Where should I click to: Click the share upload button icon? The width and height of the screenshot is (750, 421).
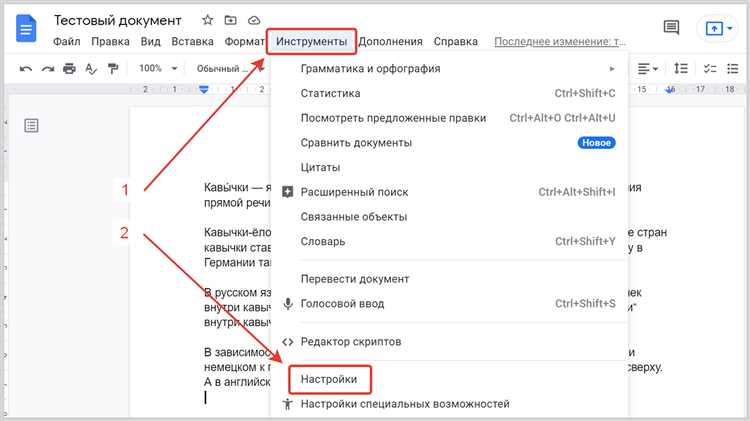[714, 29]
